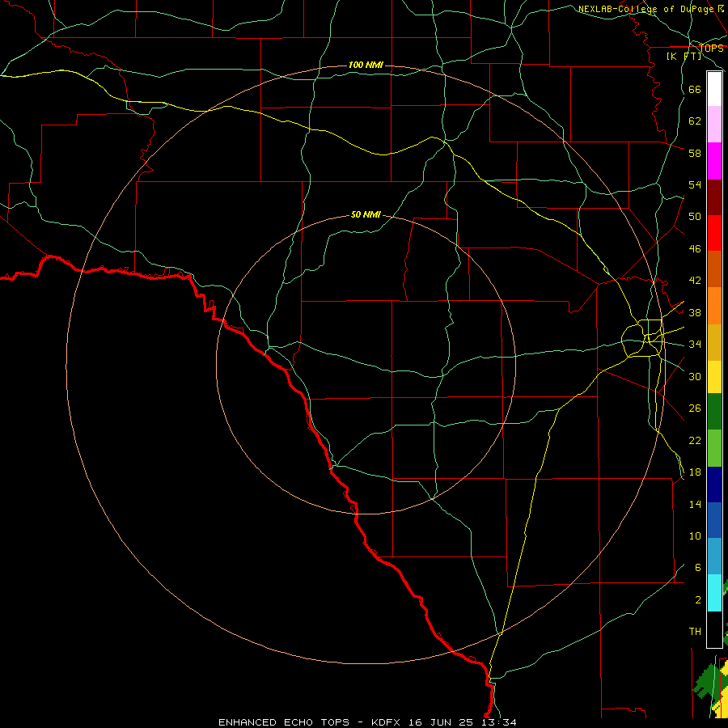The height and width of the screenshot is (728, 728).
Task: Click the light blue swatch between 10 and 6
Action: (714, 557)
